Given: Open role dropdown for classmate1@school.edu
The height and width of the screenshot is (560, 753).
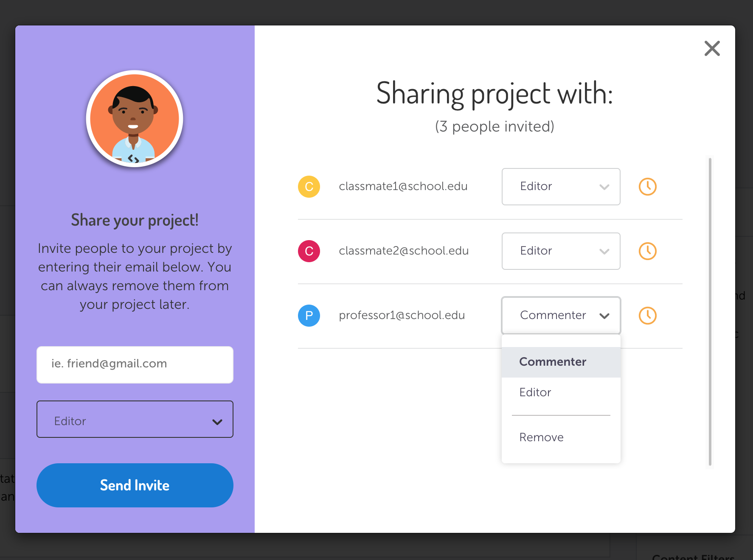Looking at the screenshot, I should pyautogui.click(x=561, y=187).
